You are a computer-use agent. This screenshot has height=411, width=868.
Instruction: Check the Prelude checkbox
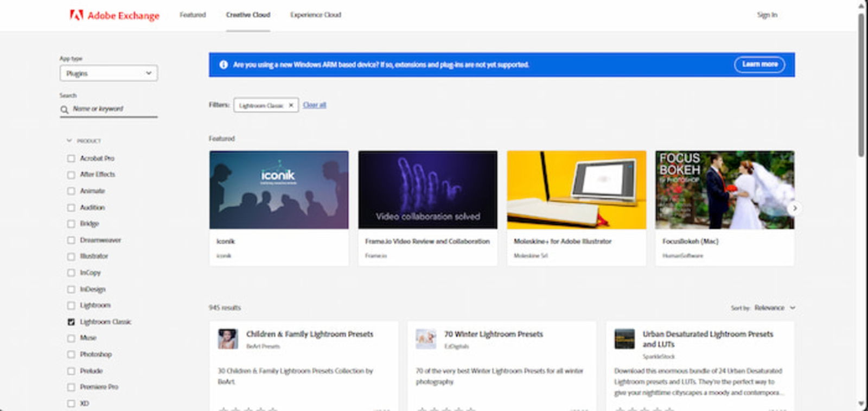click(71, 371)
